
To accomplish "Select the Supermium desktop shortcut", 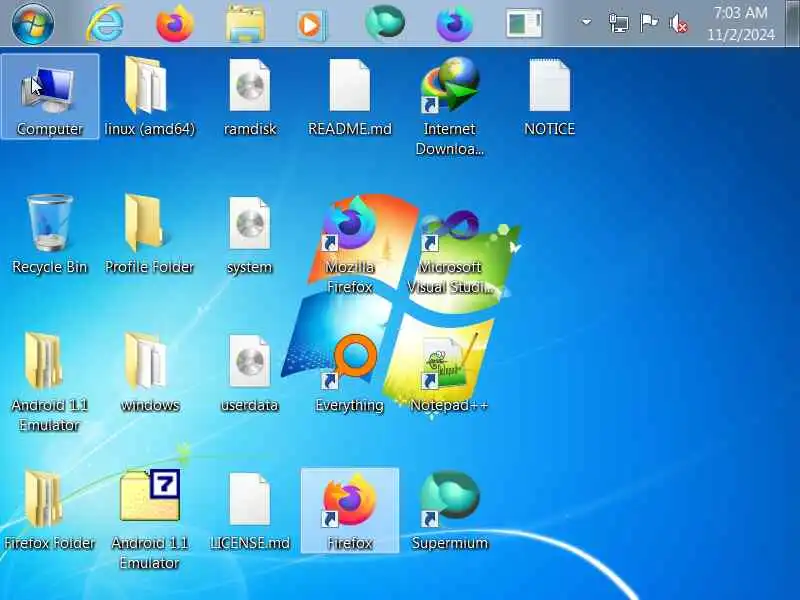I will [x=449, y=510].
